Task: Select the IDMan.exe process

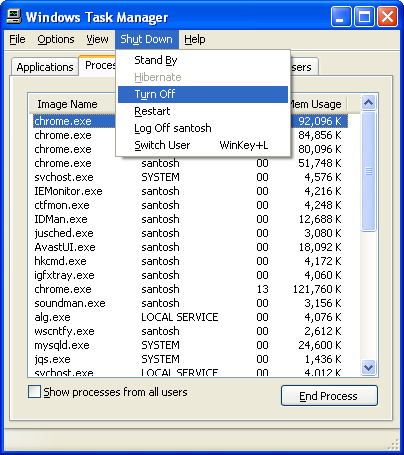Action: pos(190,219)
